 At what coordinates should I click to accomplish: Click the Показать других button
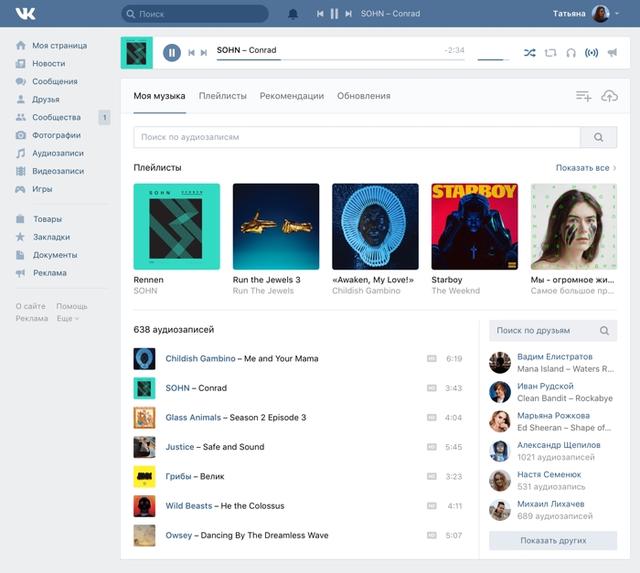click(x=553, y=541)
